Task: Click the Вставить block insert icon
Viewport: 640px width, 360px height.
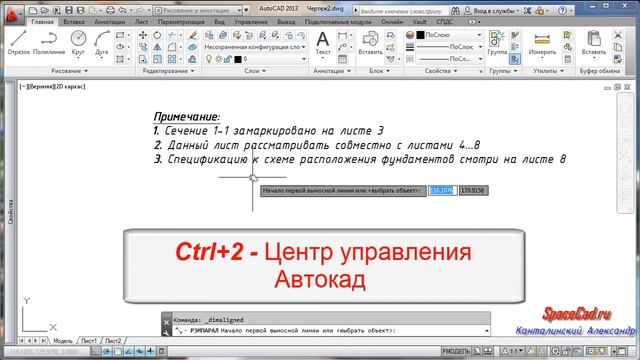Action: point(370,42)
